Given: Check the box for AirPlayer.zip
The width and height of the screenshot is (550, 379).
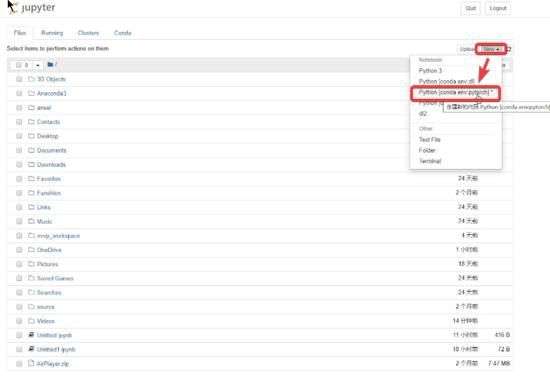Looking at the screenshot, I should [19, 364].
